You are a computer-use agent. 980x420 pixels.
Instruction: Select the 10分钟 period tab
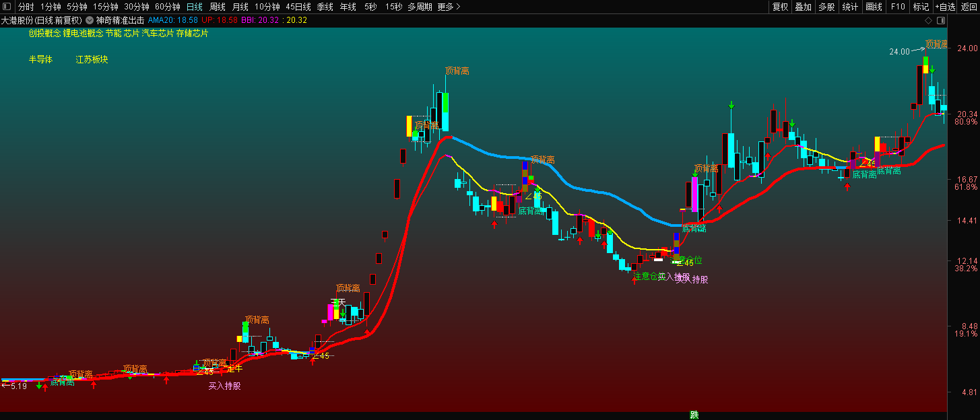click(267, 7)
